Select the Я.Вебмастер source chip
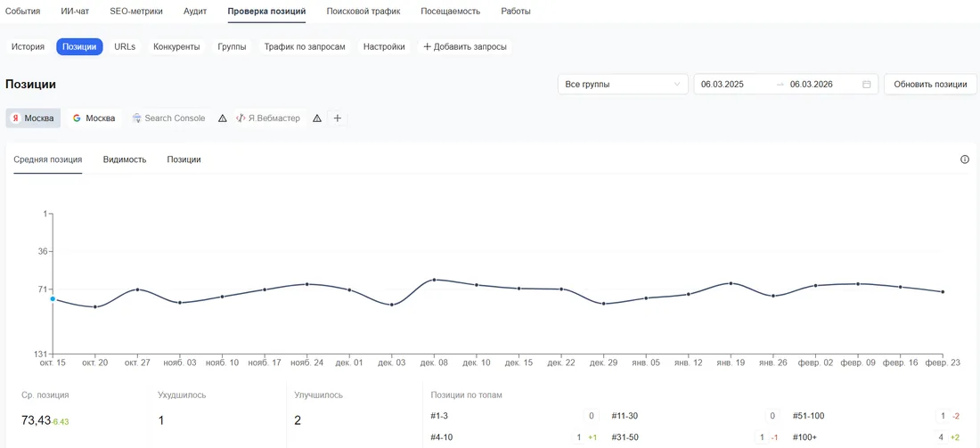The image size is (980, 448). pyautogui.click(x=268, y=118)
